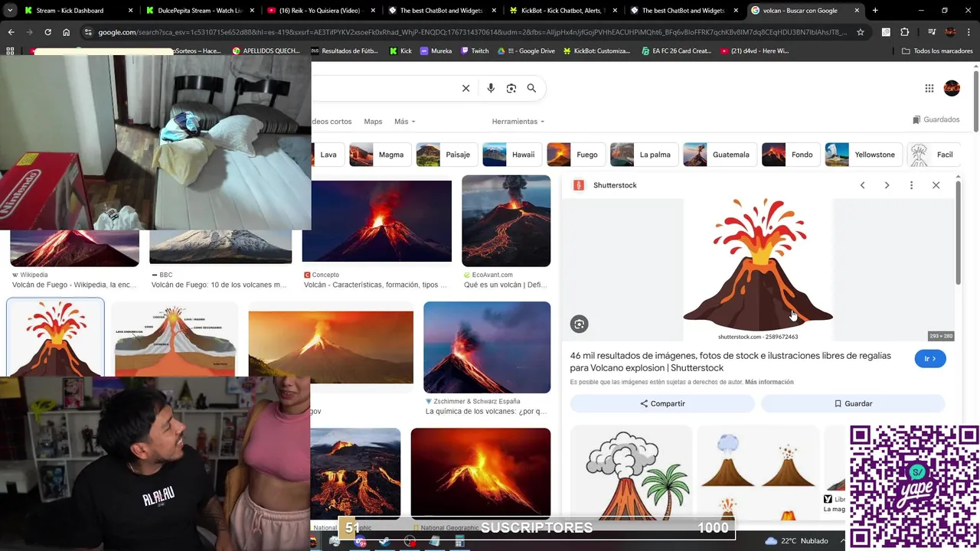The width and height of the screenshot is (980, 551).
Task: Open the weather widget showing 22°C Nublado
Action: (x=796, y=541)
